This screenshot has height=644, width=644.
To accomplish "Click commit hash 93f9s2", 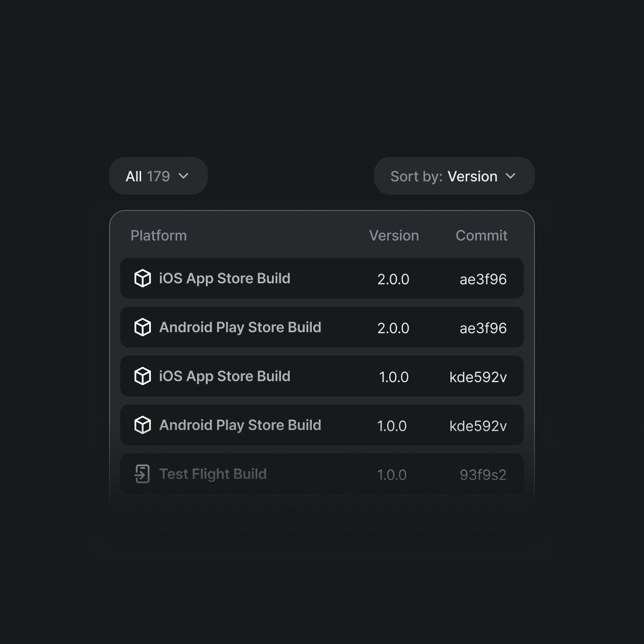I will (483, 475).
